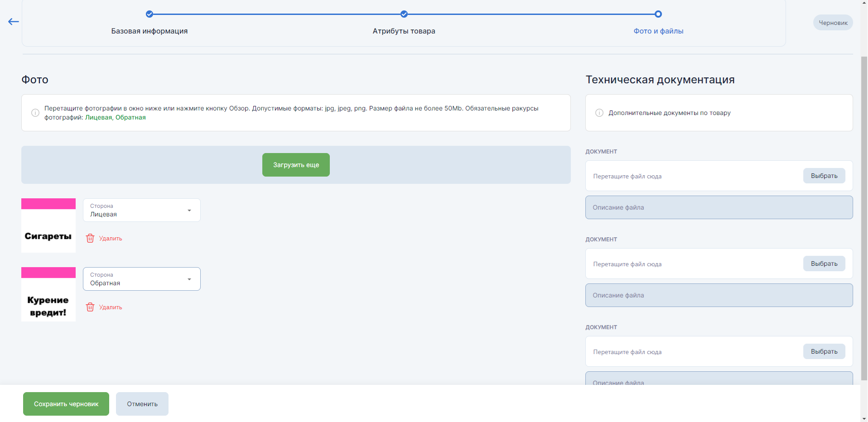Click first Описание файла field

coord(719,207)
